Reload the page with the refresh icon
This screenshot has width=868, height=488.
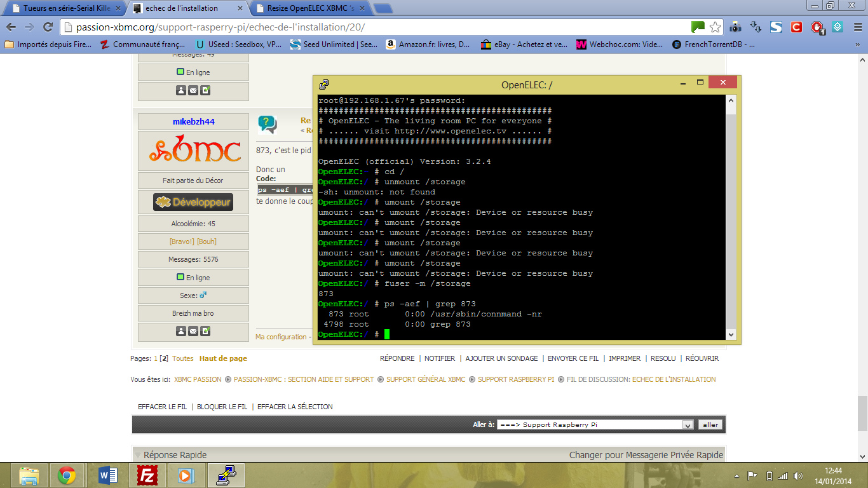(48, 27)
